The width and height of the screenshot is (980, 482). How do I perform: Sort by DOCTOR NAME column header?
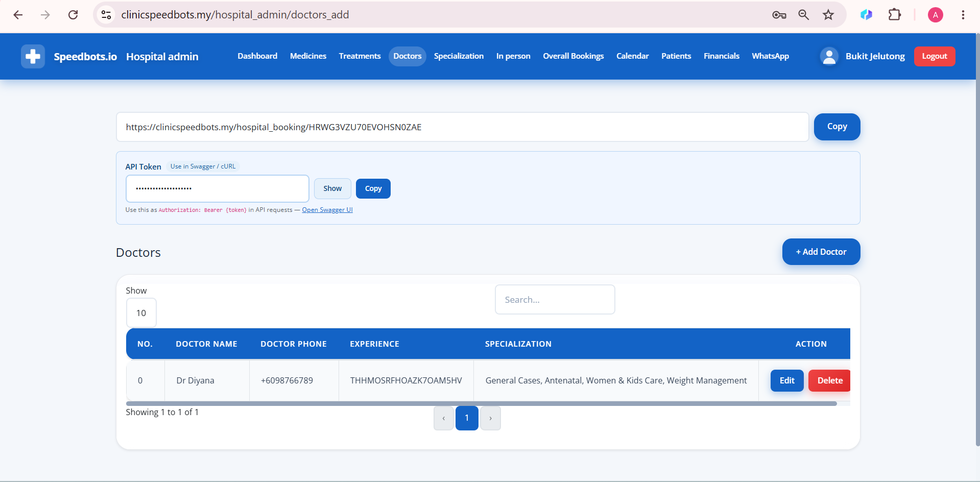click(x=206, y=344)
